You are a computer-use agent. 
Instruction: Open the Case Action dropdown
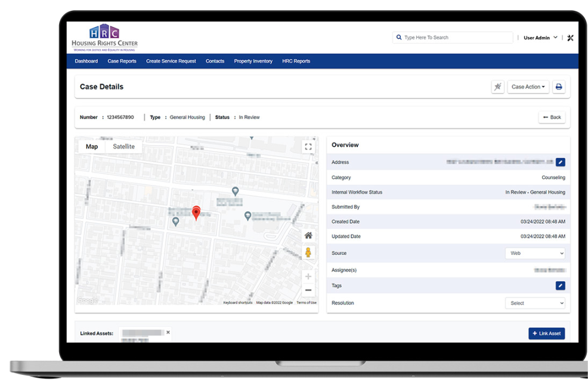[x=528, y=87]
